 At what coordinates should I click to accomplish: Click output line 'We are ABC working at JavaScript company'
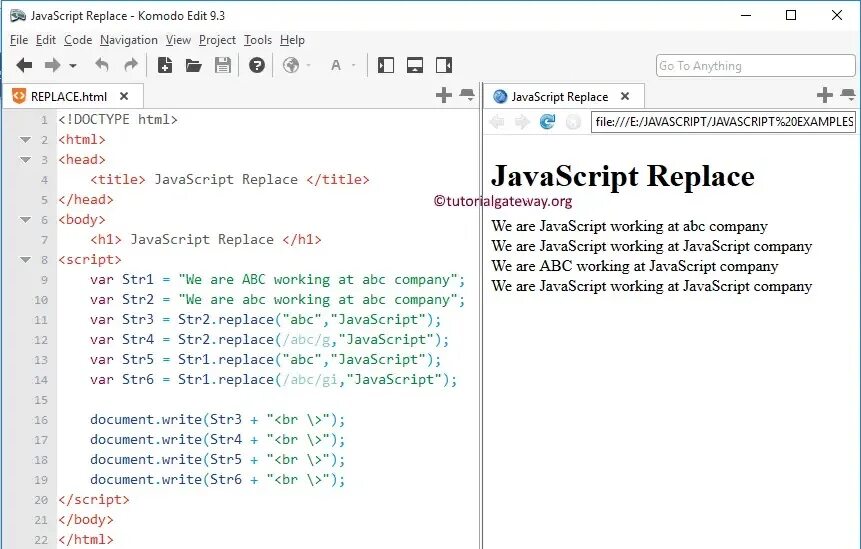pos(635,266)
